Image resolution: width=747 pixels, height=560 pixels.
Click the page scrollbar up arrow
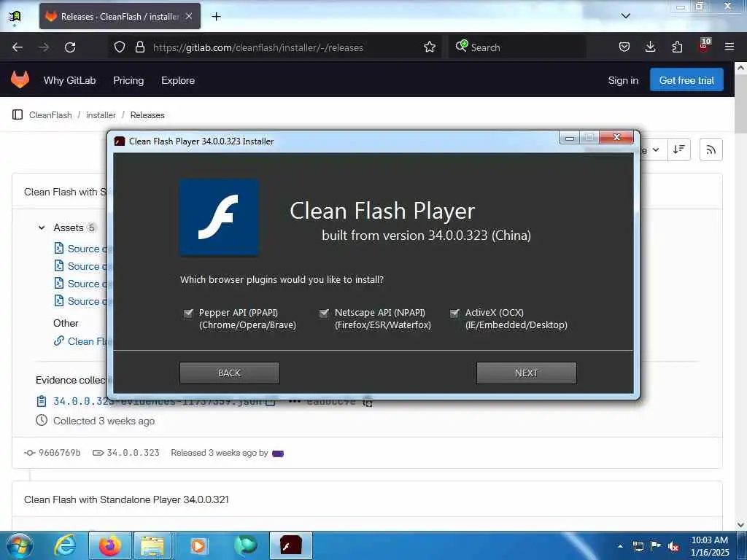tap(741, 68)
